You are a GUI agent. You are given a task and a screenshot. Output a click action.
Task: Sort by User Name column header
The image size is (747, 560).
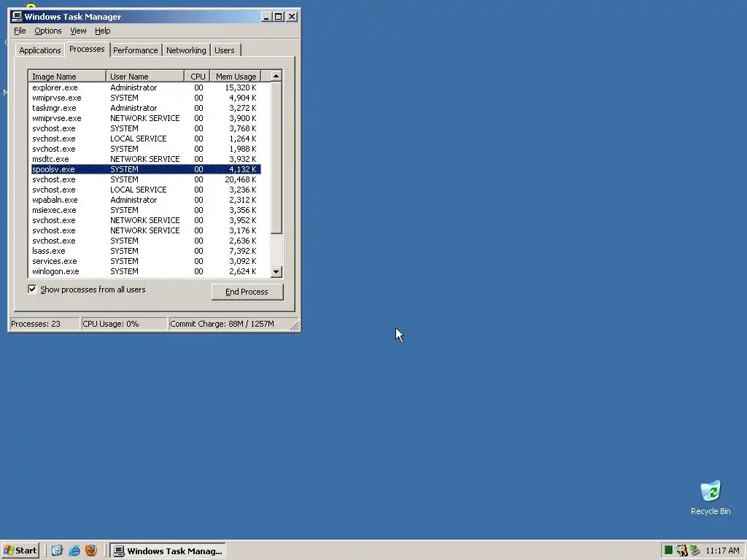(x=145, y=76)
